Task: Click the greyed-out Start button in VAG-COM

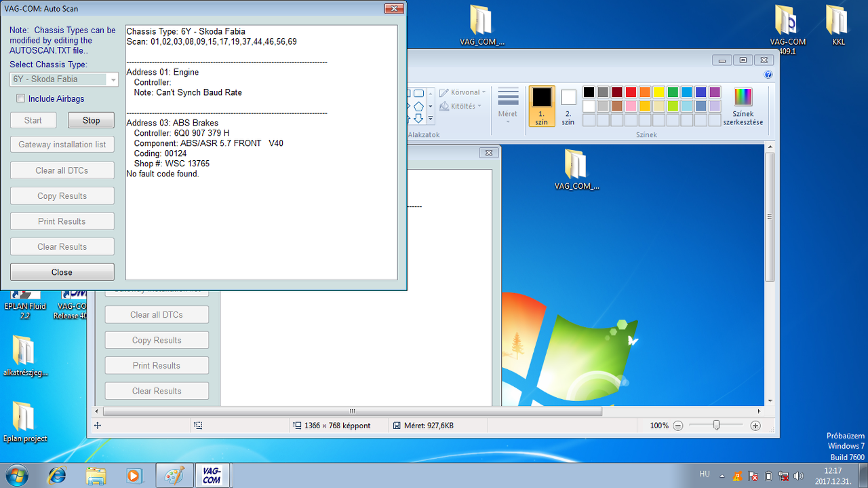Action: (x=33, y=120)
